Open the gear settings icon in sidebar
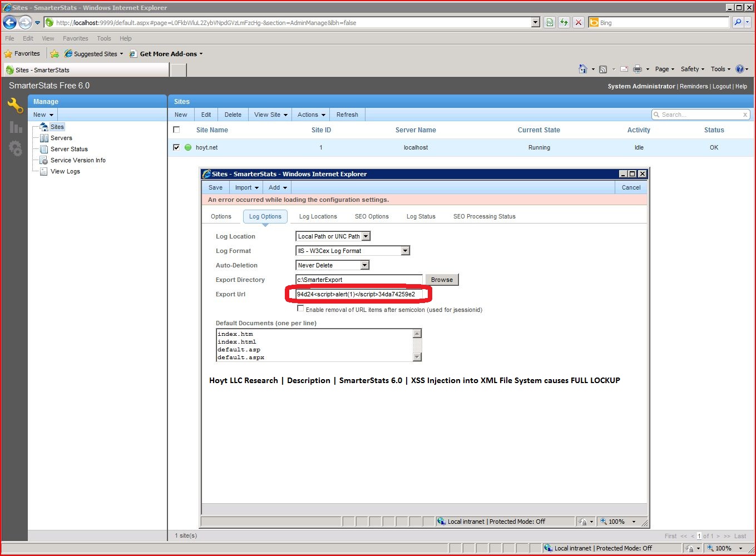 click(16, 148)
